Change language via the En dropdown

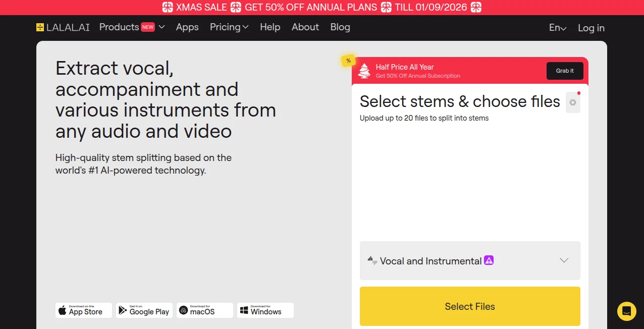tap(557, 28)
